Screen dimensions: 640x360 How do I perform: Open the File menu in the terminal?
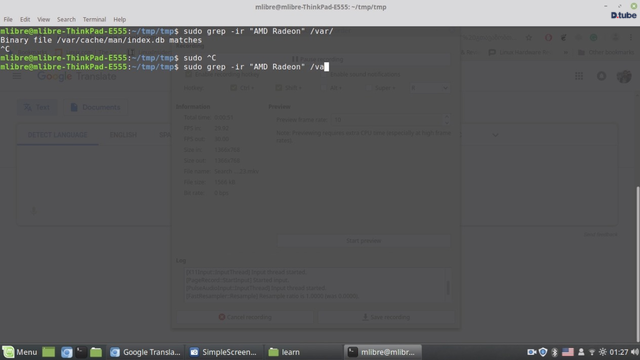tap(8, 19)
